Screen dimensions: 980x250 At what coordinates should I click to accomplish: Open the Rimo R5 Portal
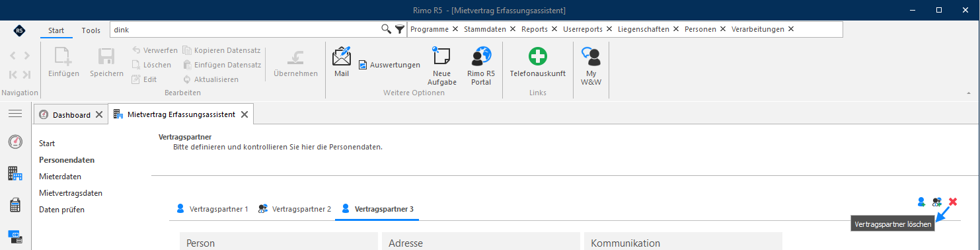[x=481, y=66]
